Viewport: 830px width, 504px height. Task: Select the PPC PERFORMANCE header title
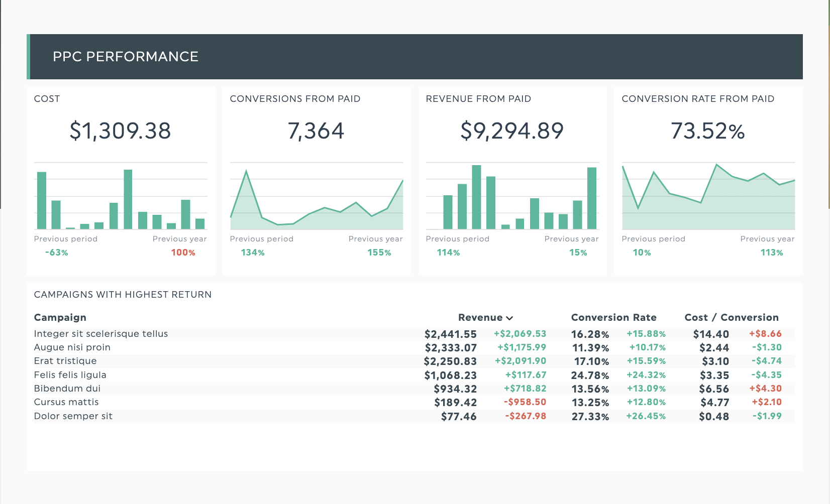tap(126, 57)
